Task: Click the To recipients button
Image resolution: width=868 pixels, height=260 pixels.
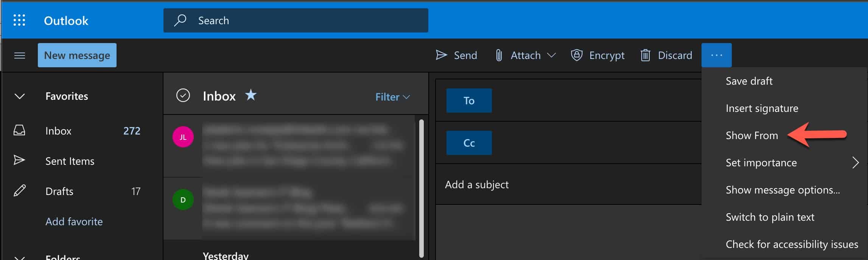Action: [469, 101]
